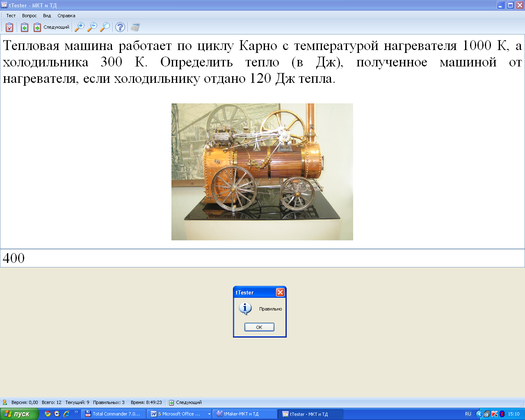
Task: Click the antivirus K tray icon
Action: 495,414
